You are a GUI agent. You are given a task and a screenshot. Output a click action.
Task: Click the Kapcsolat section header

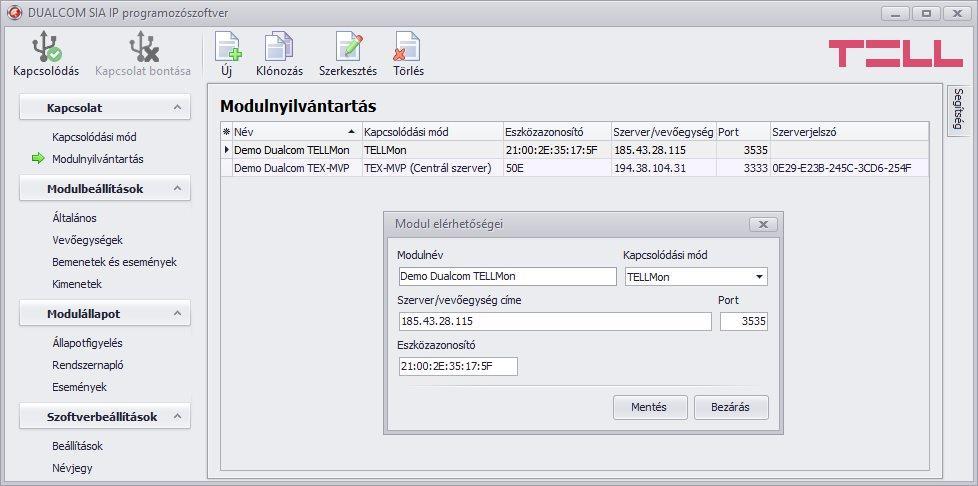105,107
